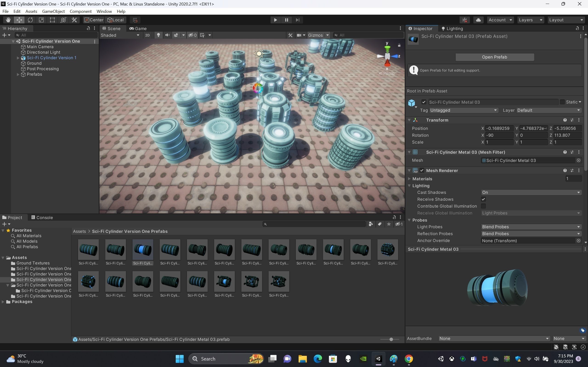
Task: Expand the Materials section
Action: pyautogui.click(x=409, y=179)
